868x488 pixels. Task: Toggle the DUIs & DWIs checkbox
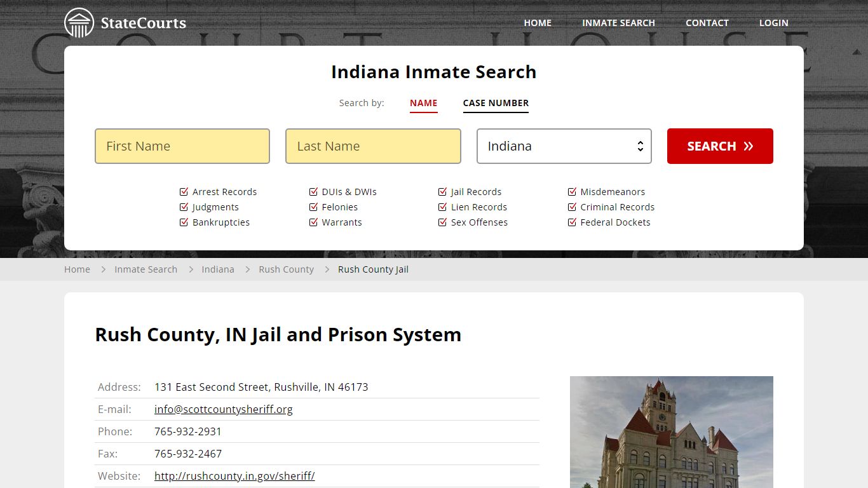point(313,192)
